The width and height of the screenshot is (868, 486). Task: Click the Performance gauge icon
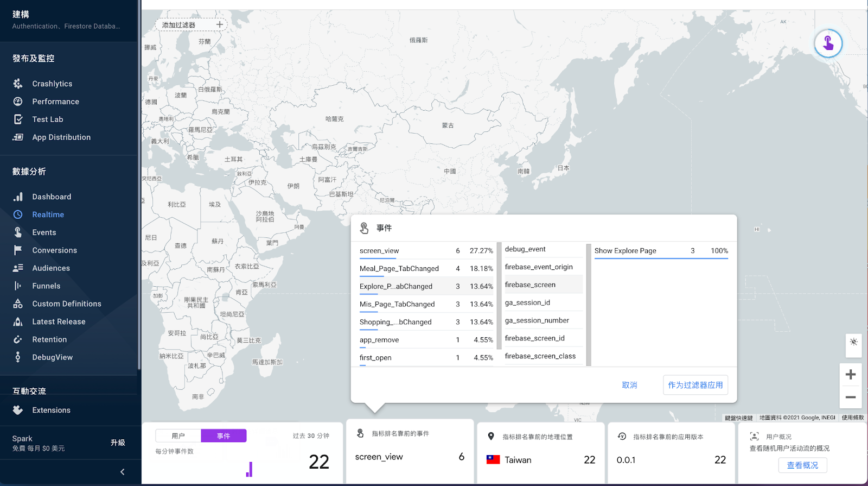18,102
